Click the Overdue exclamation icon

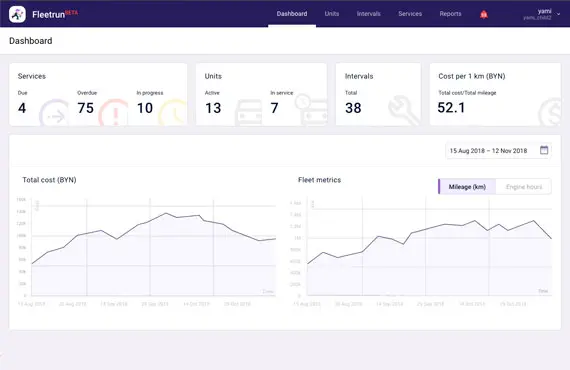113,113
